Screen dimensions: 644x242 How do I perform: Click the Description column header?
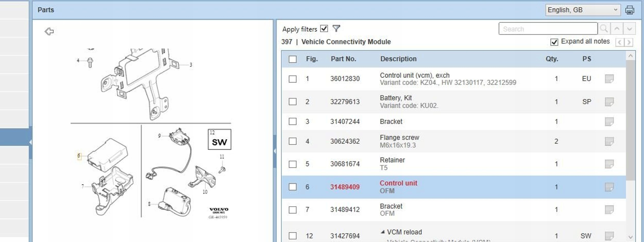coord(398,59)
